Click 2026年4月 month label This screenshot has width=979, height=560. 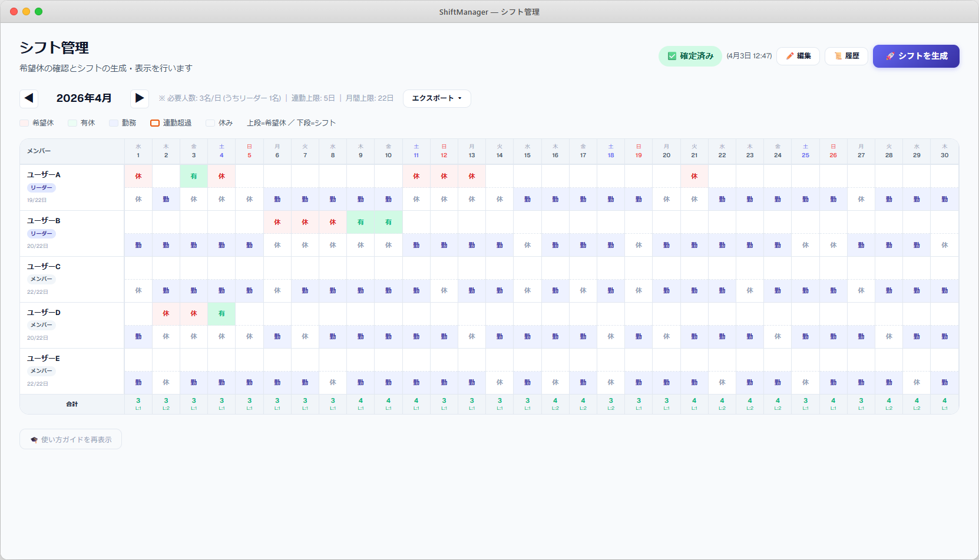coord(84,98)
